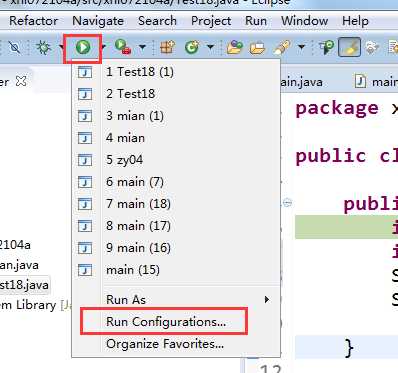
Task: Click the toolbar icon left of highlighted marker
Action: click(327, 47)
